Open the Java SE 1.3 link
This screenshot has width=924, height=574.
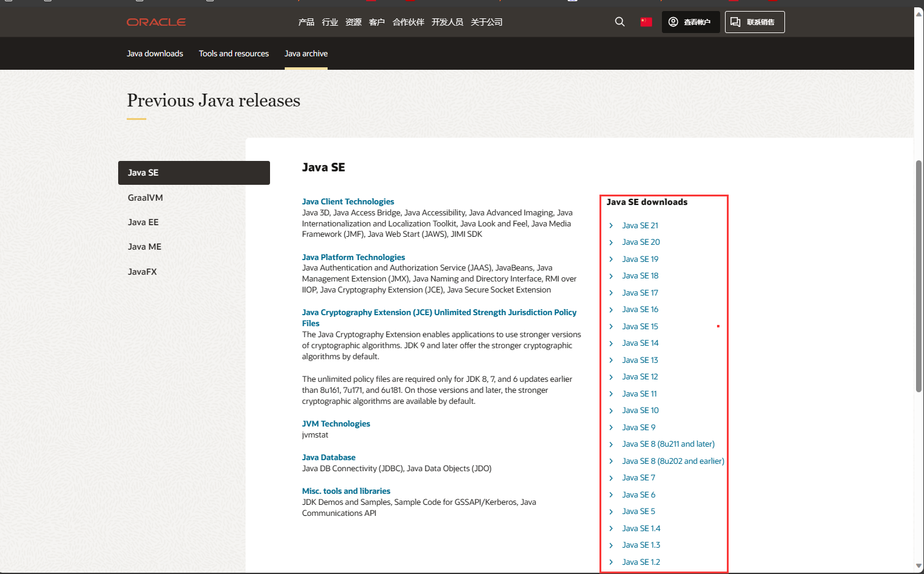pos(641,545)
